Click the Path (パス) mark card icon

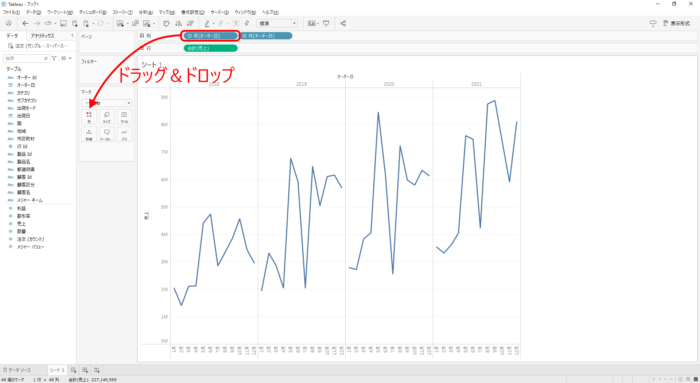click(x=124, y=134)
